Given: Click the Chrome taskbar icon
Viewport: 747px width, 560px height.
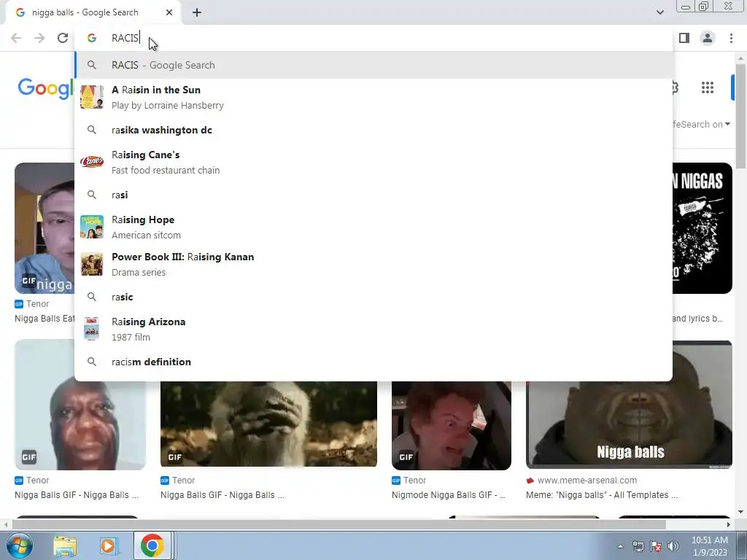Looking at the screenshot, I should (152, 545).
